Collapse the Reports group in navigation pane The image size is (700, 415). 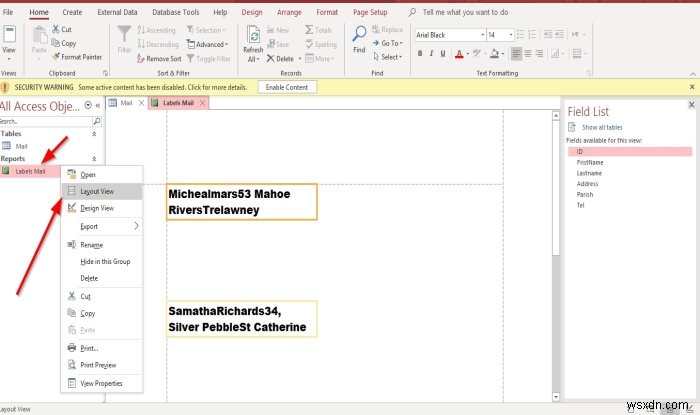coord(94,159)
